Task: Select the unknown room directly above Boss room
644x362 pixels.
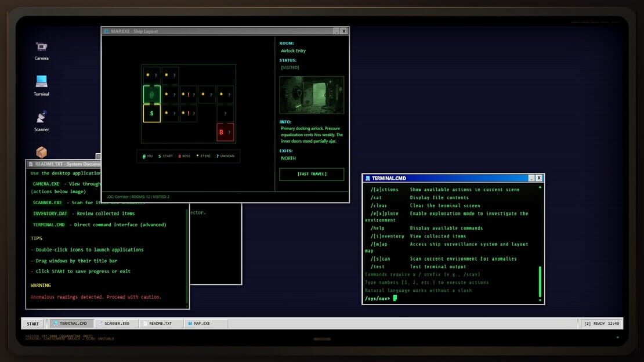Action: 225,113
